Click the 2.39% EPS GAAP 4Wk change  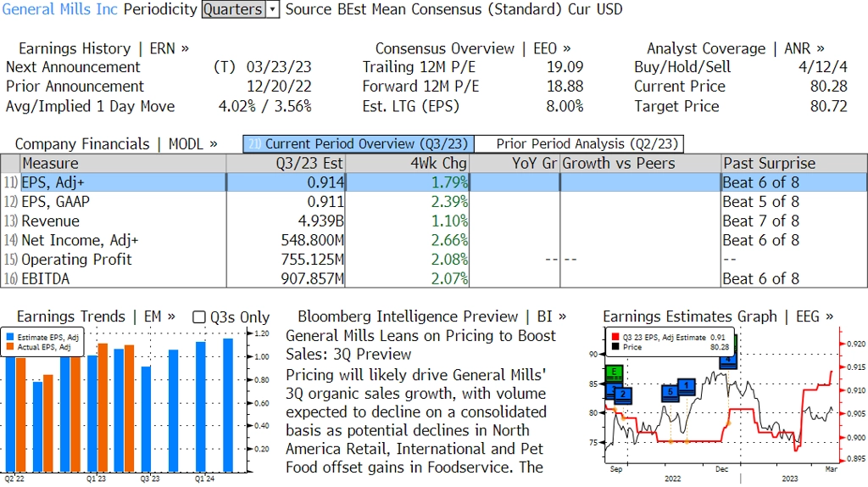(449, 202)
